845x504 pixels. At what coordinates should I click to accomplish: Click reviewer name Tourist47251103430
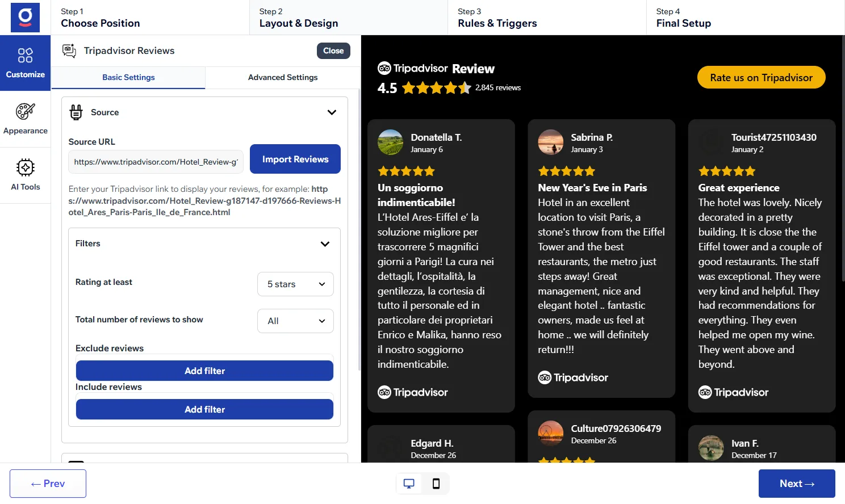[x=774, y=137]
